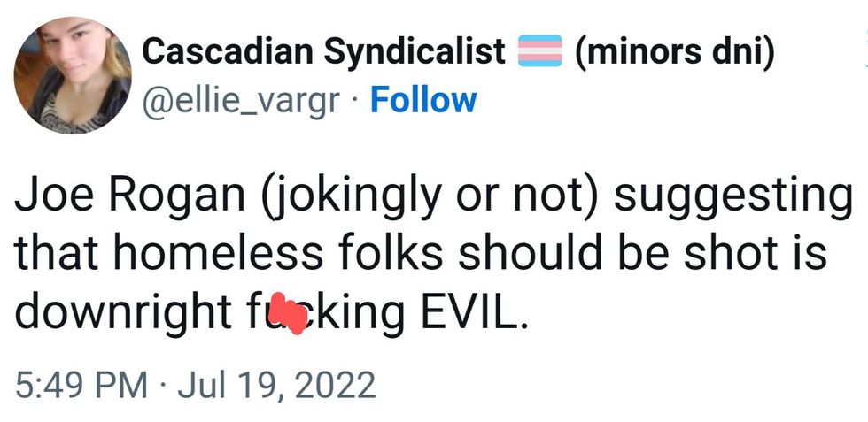Select the "(minors dni)" name suffix
Viewport: 868px width, 422px height.
coord(675,53)
